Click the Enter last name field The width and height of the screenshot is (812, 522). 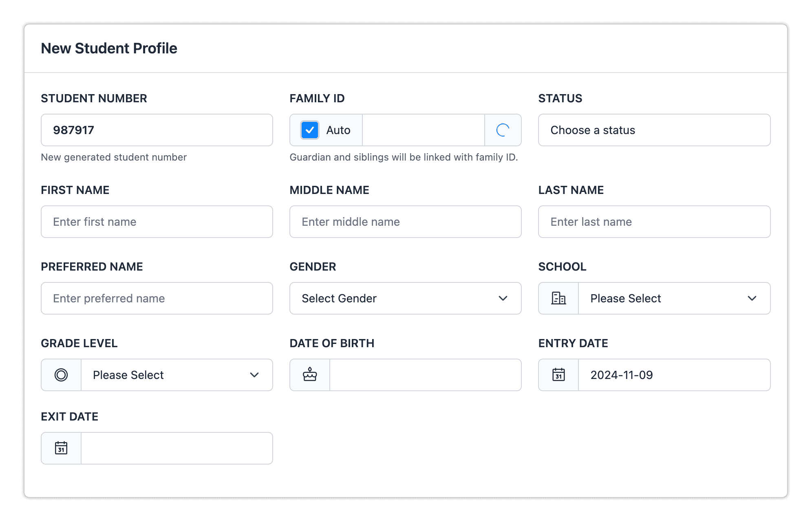click(654, 222)
